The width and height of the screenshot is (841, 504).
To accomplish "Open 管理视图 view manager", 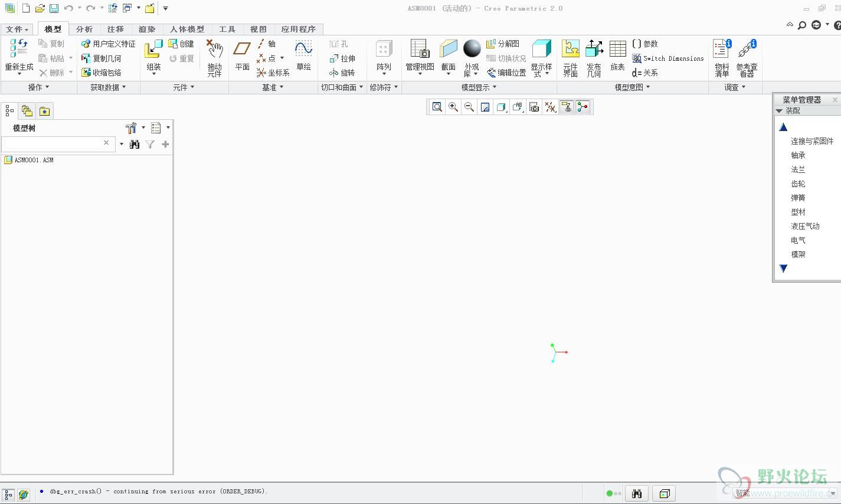I will (420, 57).
